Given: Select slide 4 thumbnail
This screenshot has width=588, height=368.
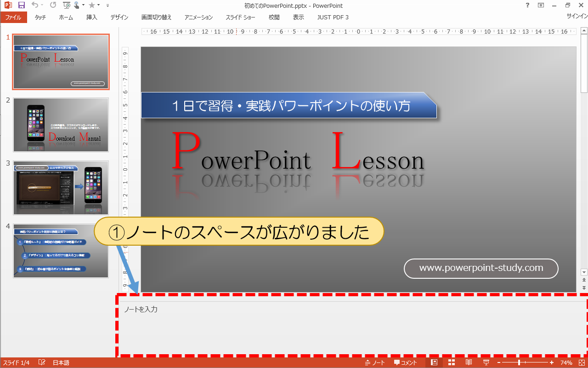Looking at the screenshot, I should 61,251.
